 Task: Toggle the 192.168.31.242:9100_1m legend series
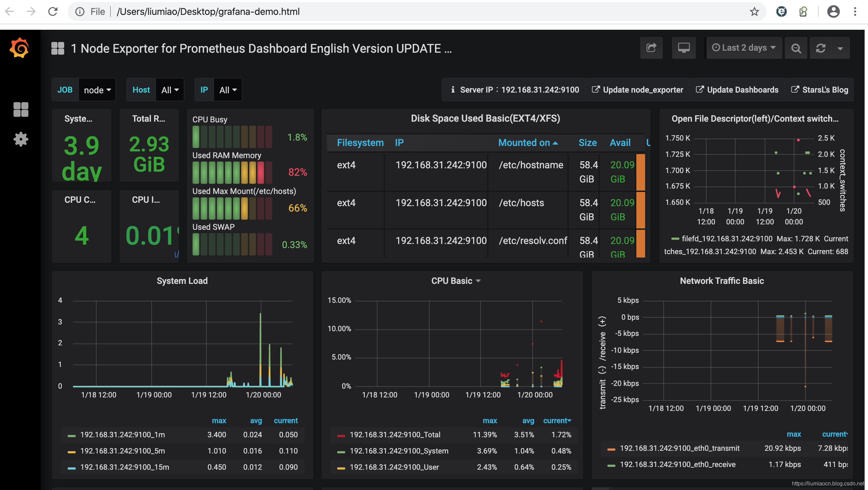pos(122,435)
